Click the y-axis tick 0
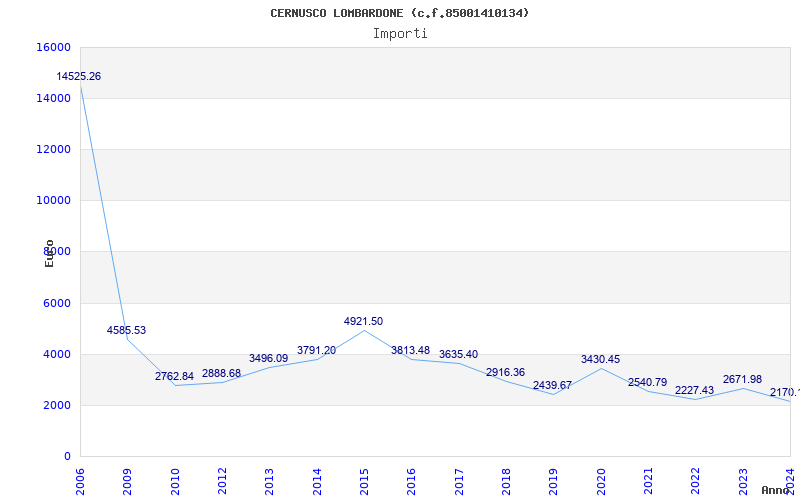The image size is (800, 500). click(x=67, y=457)
